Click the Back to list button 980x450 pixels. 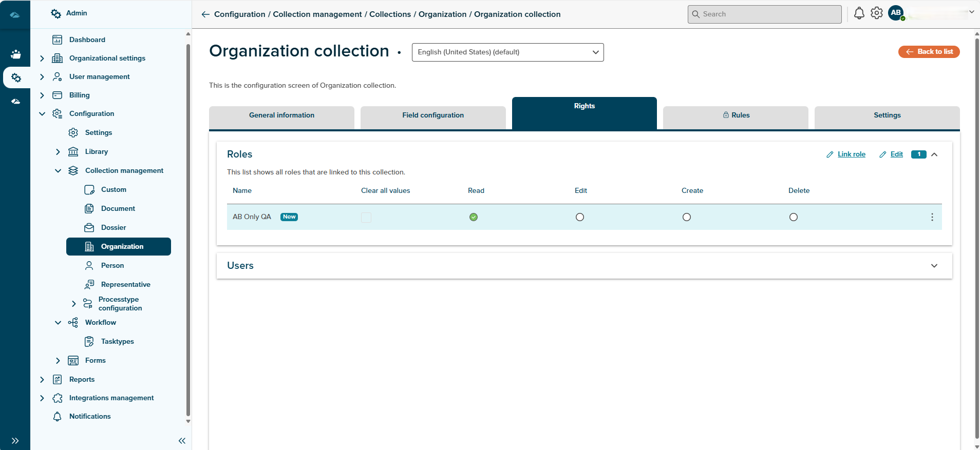tap(929, 52)
